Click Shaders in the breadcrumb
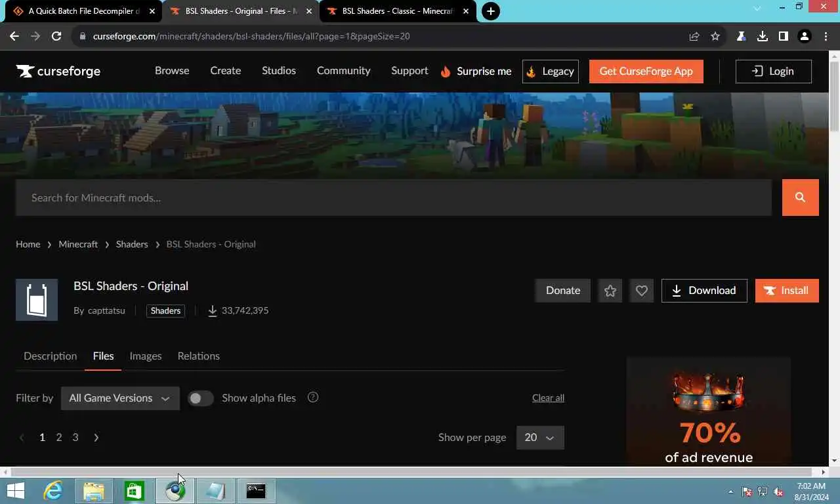The image size is (840, 504). (132, 244)
